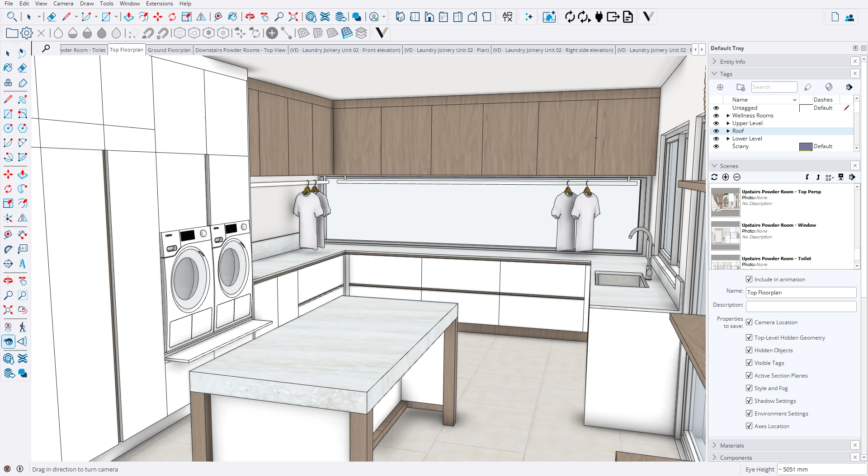Select the Paint Bucket tool in top toolbar
868x476 pixels.
coord(232,17)
